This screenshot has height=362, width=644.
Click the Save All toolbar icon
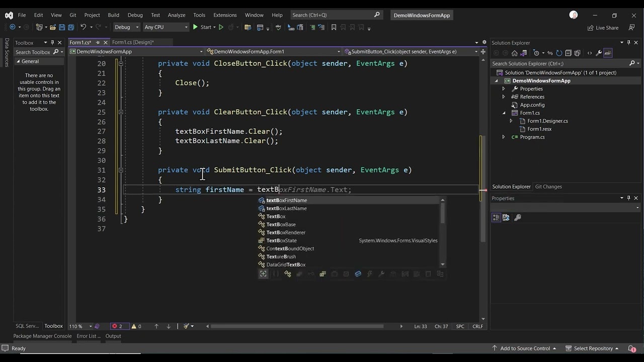click(x=71, y=27)
